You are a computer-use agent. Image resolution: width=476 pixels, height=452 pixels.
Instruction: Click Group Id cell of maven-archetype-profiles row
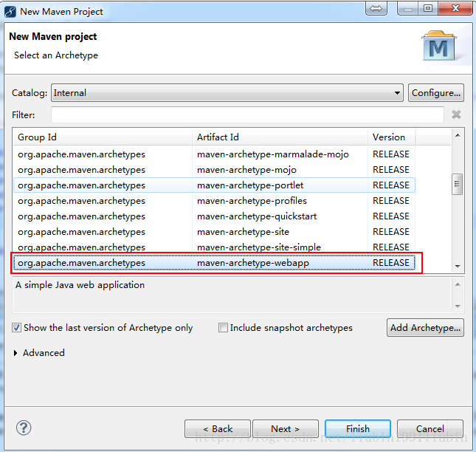81,201
